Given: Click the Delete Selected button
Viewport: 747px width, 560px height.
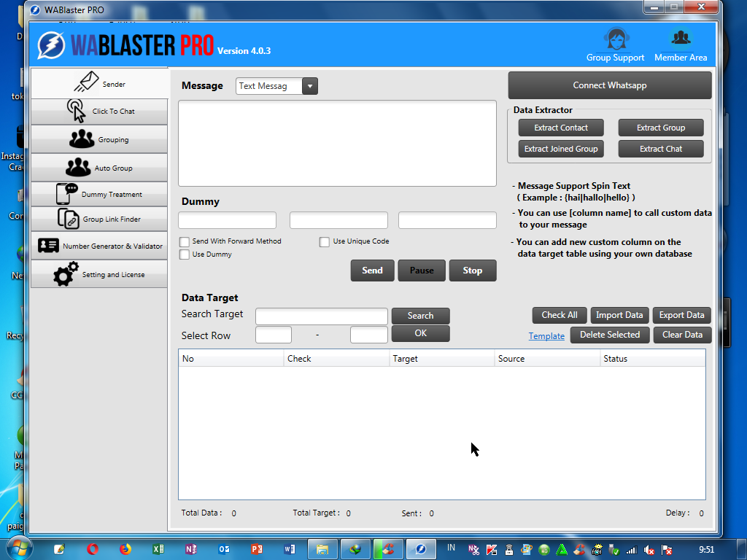Looking at the screenshot, I should click(x=610, y=335).
